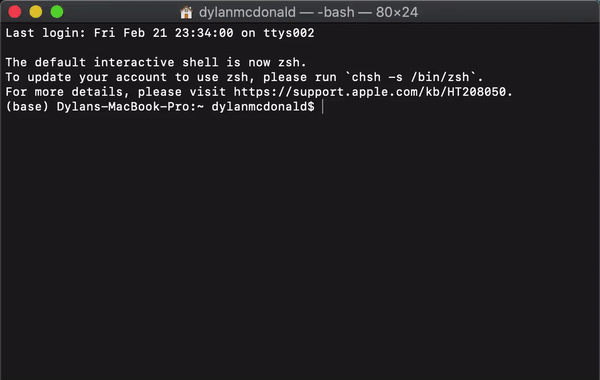Click the "ttys002" terminal name
Viewport: 600px width, 380px height.
289,33
